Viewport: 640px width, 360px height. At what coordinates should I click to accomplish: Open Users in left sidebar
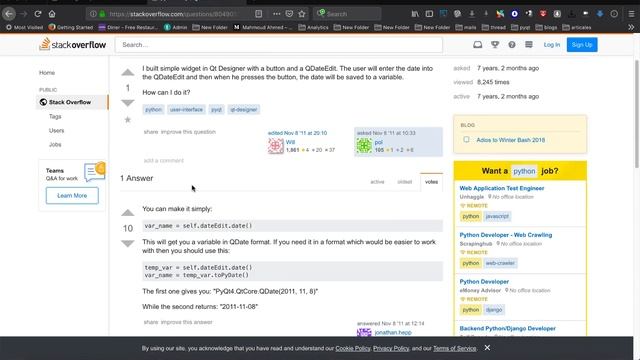click(x=56, y=131)
